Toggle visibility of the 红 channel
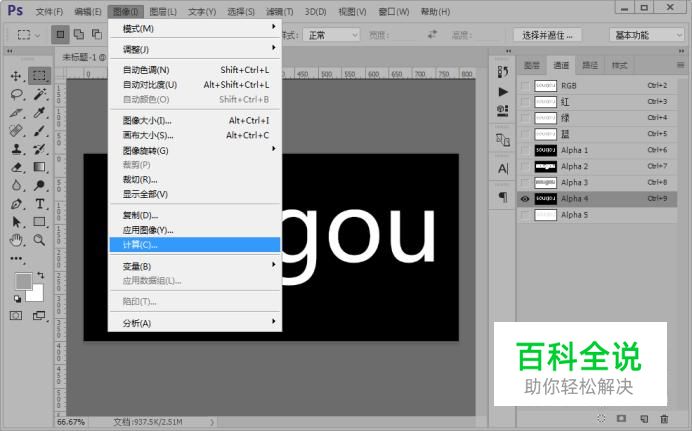692x431 pixels. tap(525, 102)
